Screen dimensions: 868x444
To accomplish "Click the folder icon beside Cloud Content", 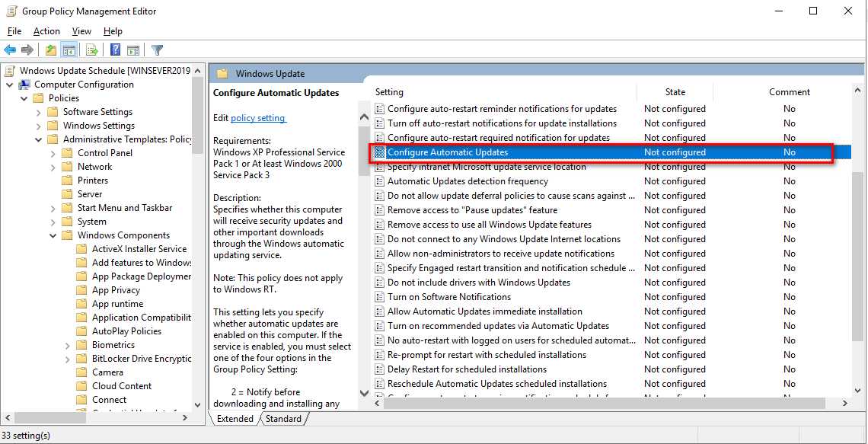I will [x=82, y=386].
